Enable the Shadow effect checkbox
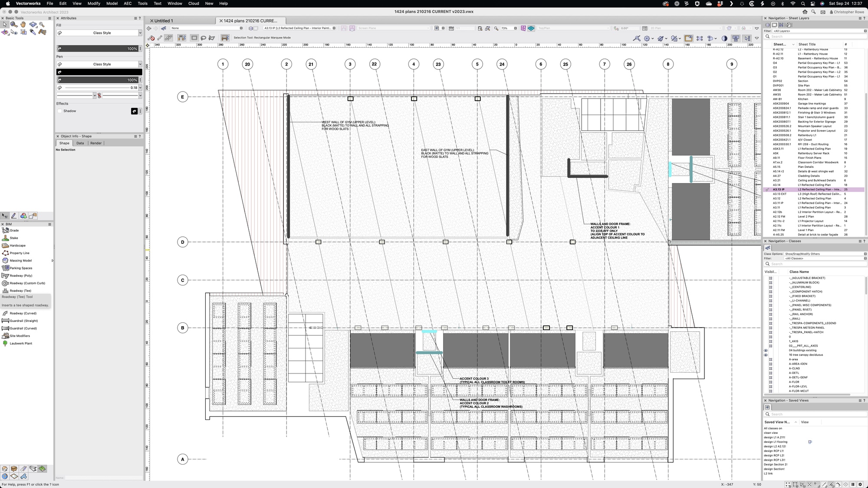Viewport: 868px width, 488px height. tap(60, 111)
